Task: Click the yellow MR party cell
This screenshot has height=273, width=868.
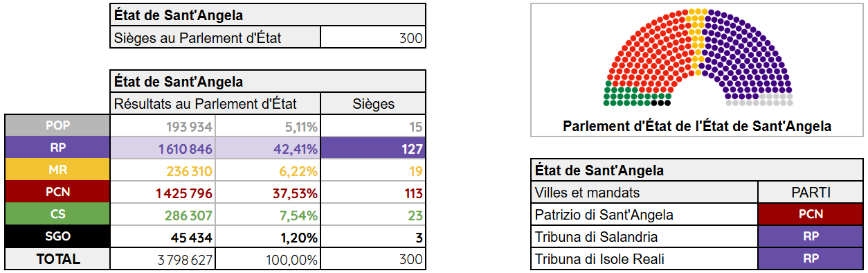Action: 57,170
